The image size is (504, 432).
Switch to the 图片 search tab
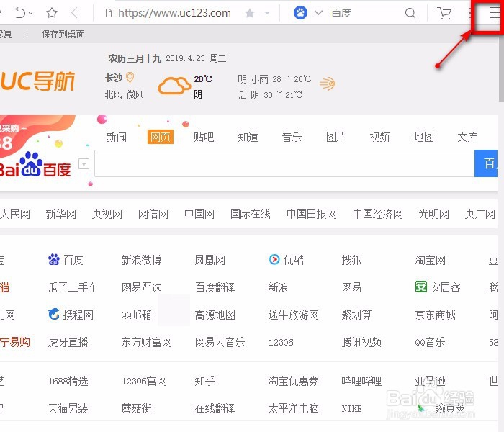[336, 137]
